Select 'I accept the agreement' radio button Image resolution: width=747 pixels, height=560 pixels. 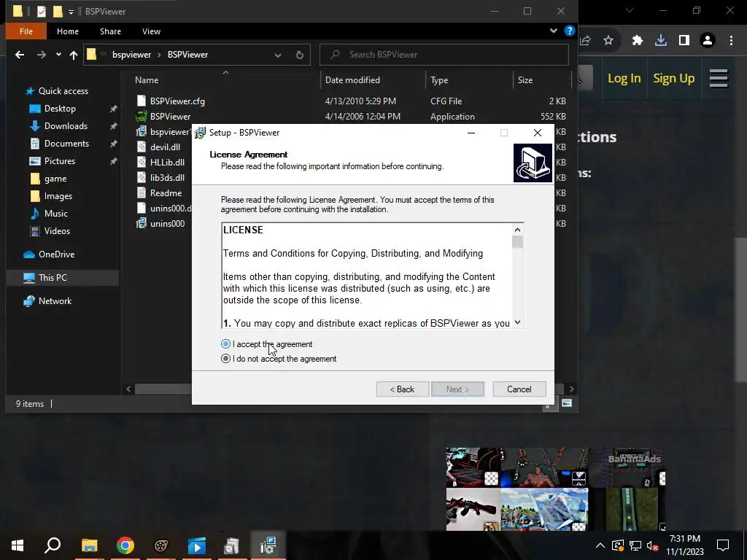(226, 344)
